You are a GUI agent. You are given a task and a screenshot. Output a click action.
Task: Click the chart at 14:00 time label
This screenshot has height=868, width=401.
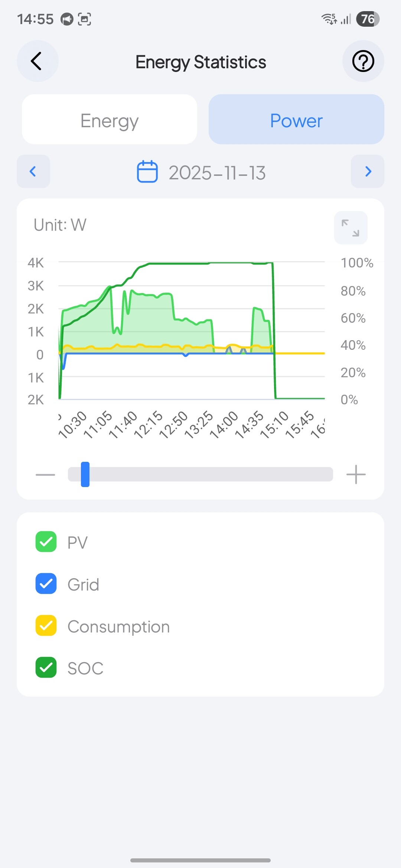(224, 425)
